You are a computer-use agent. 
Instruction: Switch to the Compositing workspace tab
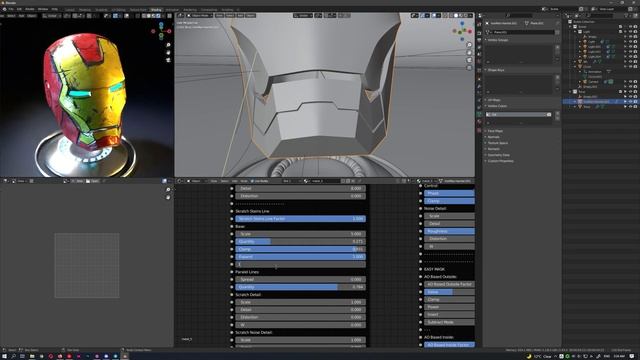[x=209, y=9]
